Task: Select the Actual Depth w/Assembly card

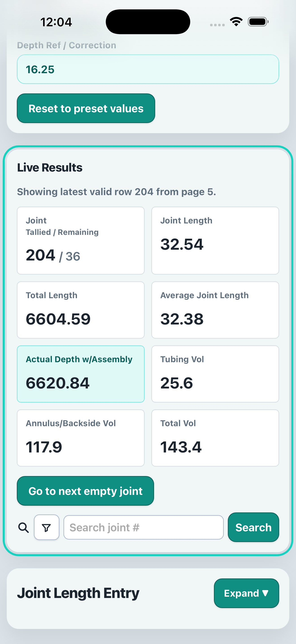Action: pos(81,374)
